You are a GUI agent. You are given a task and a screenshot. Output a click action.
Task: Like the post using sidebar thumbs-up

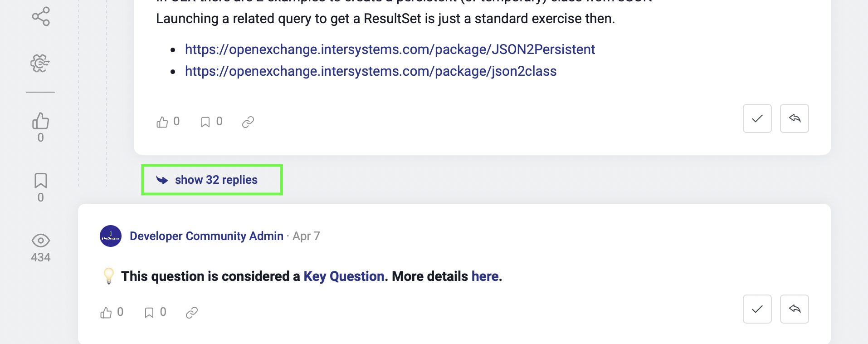pos(41,121)
